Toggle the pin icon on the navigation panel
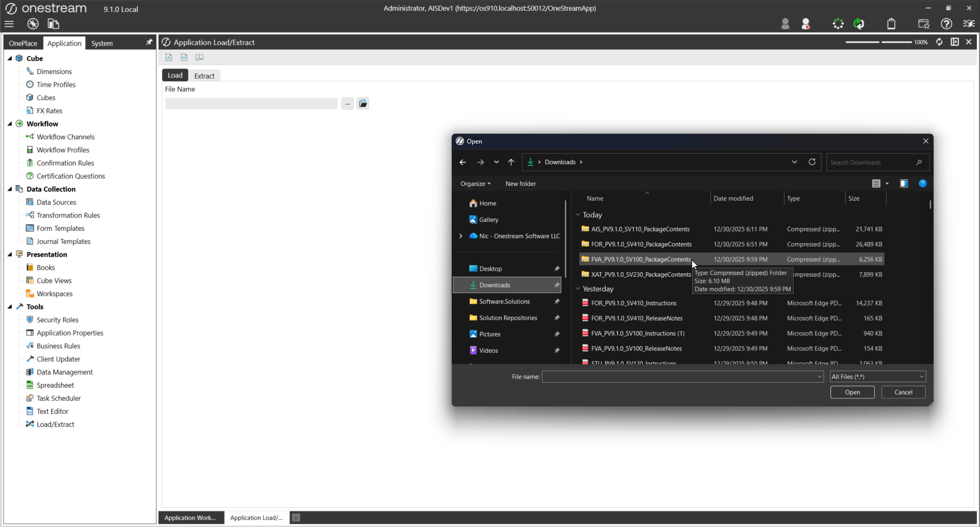The height and width of the screenshot is (527, 980). (x=149, y=42)
